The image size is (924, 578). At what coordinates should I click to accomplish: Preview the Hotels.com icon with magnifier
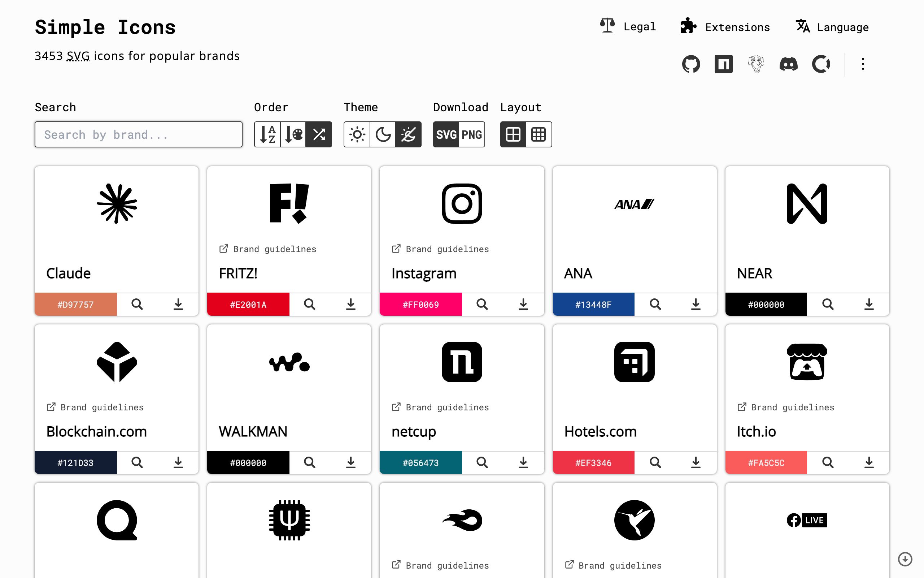pos(655,462)
